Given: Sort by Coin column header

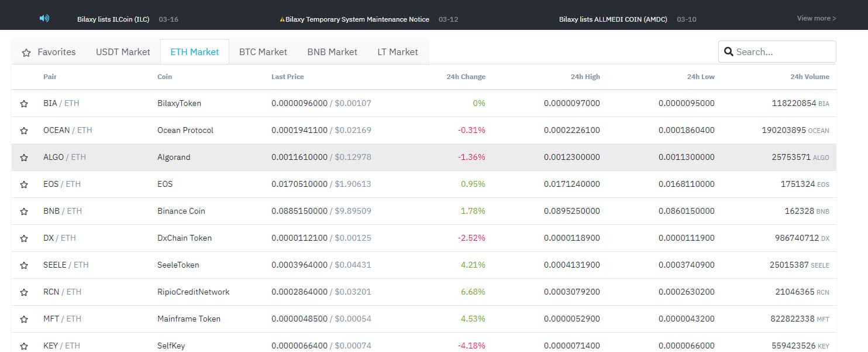Looking at the screenshot, I should [x=165, y=77].
